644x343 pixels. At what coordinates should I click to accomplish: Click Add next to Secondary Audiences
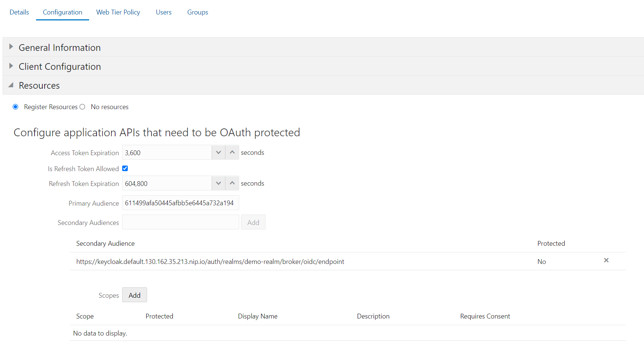click(253, 222)
